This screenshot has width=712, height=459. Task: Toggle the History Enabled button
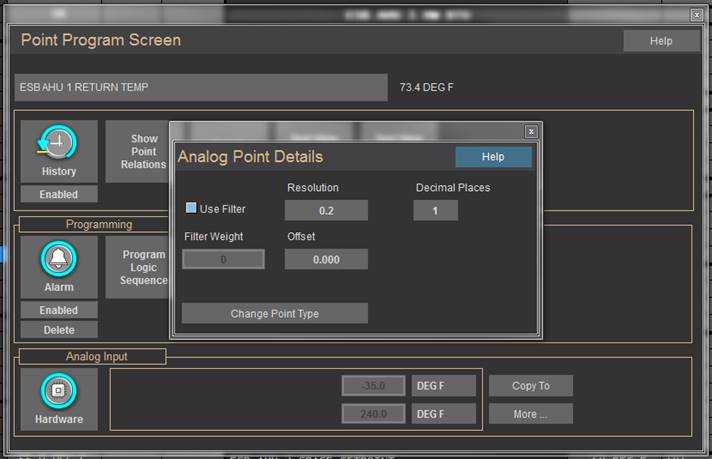click(x=59, y=194)
